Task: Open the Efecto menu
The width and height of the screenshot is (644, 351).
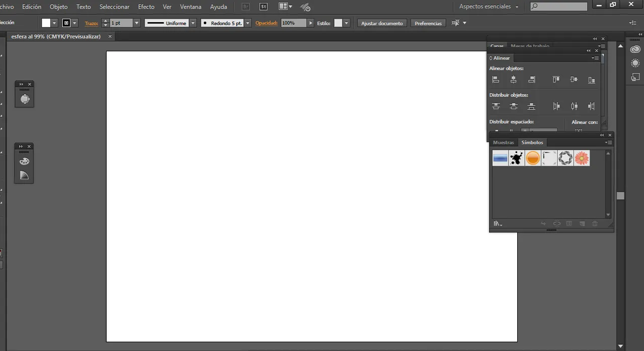Action: tap(146, 7)
